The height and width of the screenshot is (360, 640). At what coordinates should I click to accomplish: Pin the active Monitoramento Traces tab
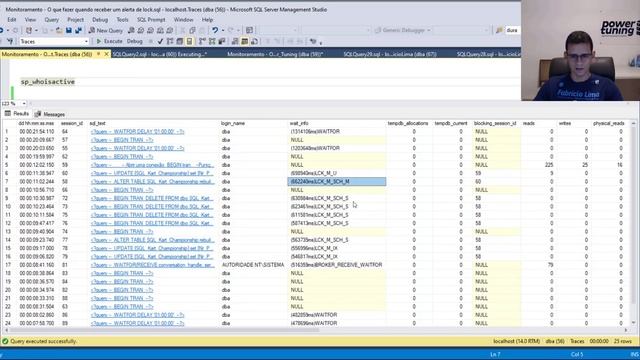pyautogui.click(x=98, y=54)
